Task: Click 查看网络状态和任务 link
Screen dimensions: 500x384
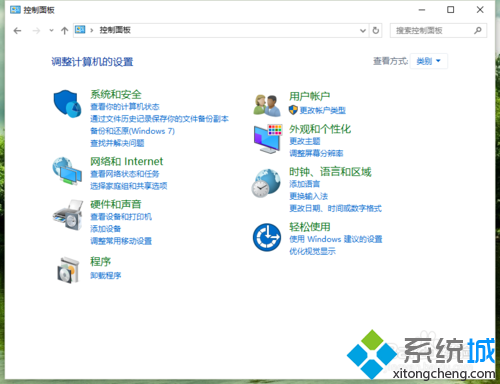Action: [x=125, y=174]
